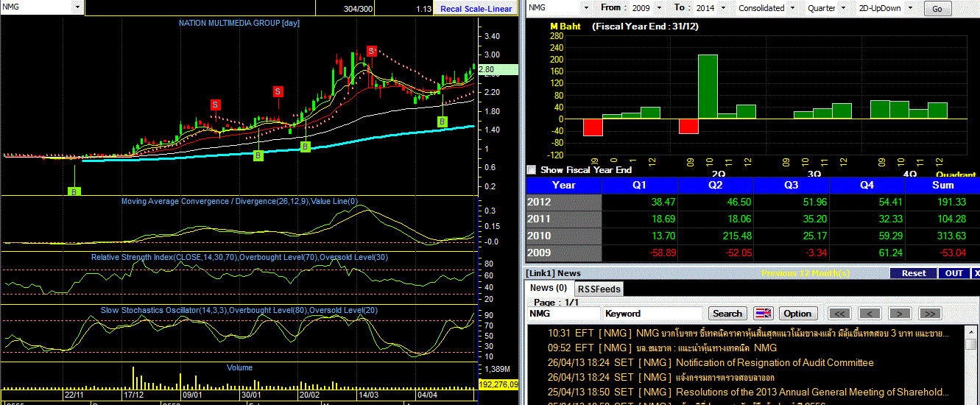Open news 'Notification of Resignation of Audit Committee'
Screen dimensions: 980x405
click(775, 362)
